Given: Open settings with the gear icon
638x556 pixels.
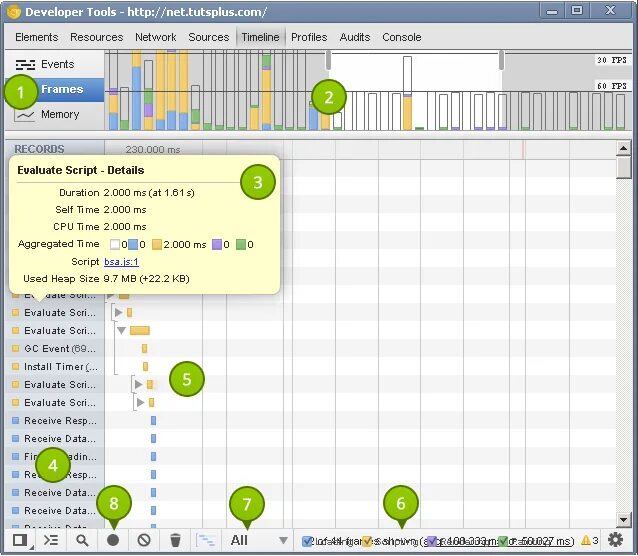Looking at the screenshot, I should point(615,540).
